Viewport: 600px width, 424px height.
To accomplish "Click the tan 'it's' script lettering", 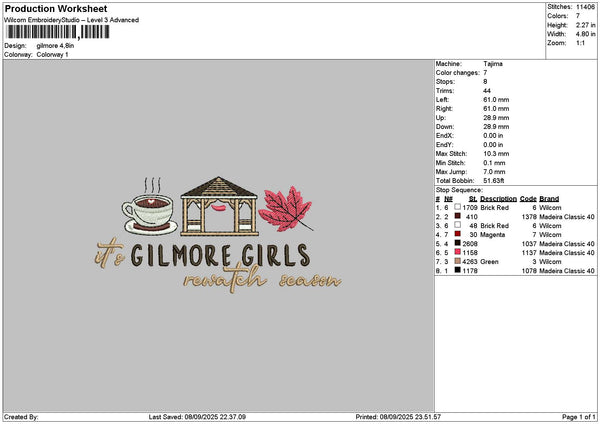I will tap(109, 253).
